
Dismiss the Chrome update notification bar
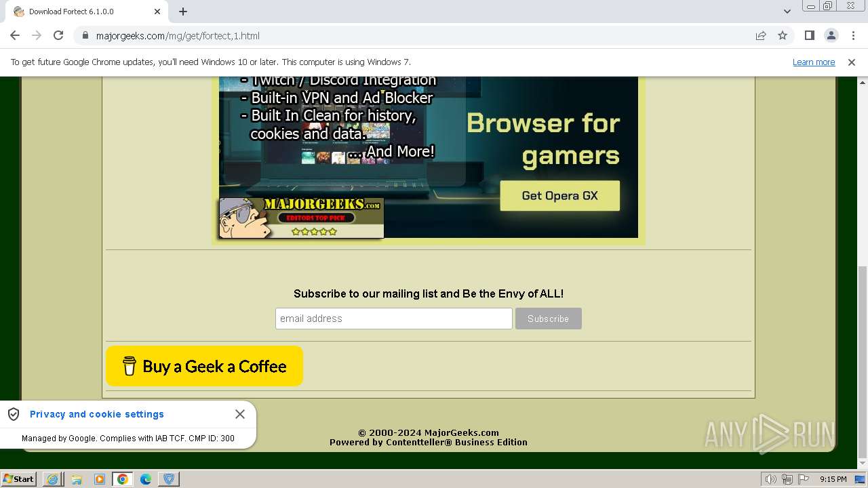[852, 62]
